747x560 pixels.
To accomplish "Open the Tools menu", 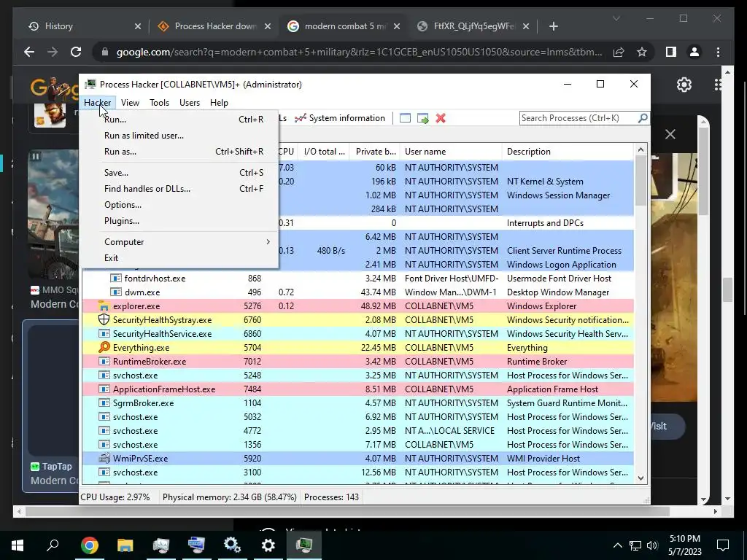I will point(159,102).
